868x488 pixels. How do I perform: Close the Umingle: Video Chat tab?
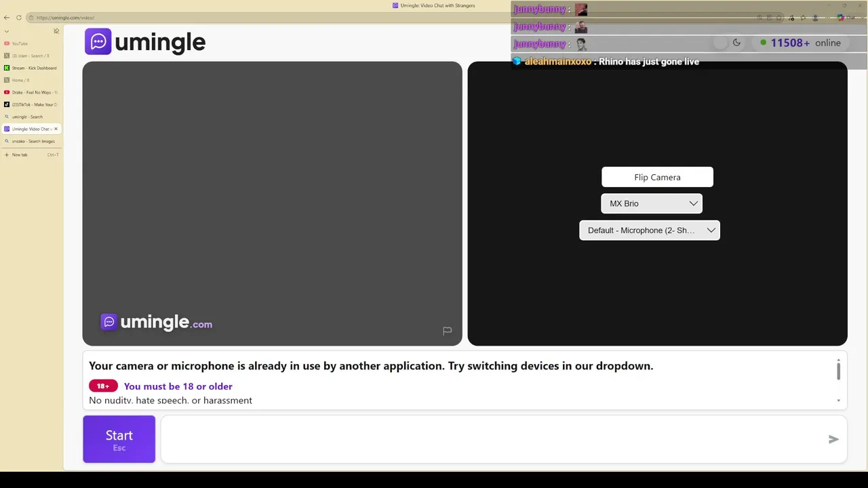[56, 129]
